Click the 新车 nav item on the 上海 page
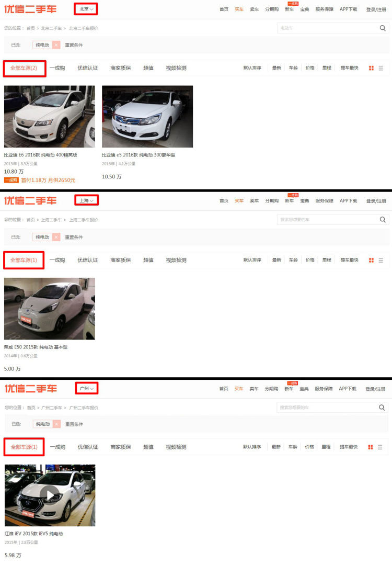This screenshot has width=392, height=565. 289,201
